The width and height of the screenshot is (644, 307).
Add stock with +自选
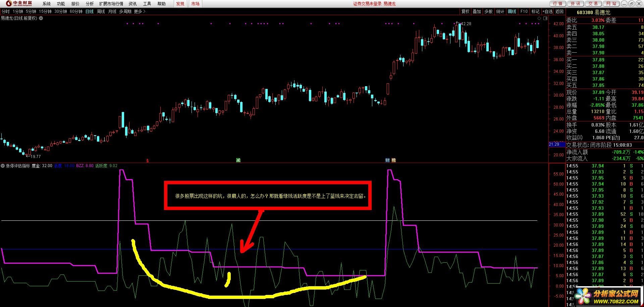547,11
